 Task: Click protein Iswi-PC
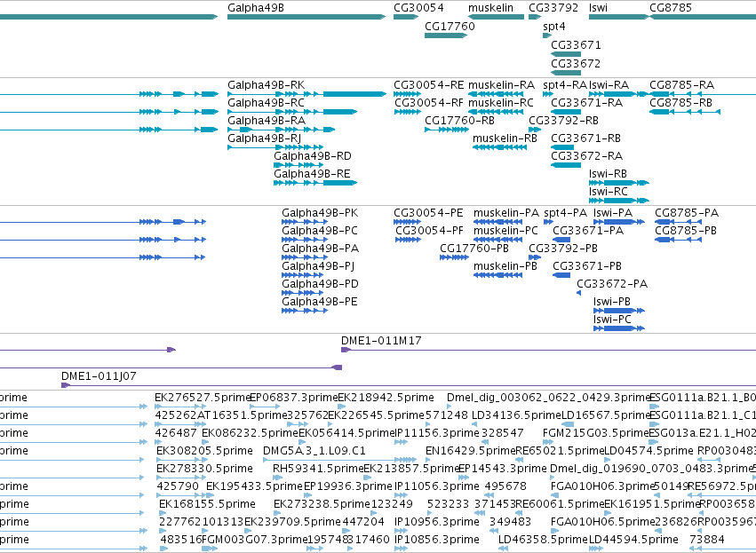(612, 320)
